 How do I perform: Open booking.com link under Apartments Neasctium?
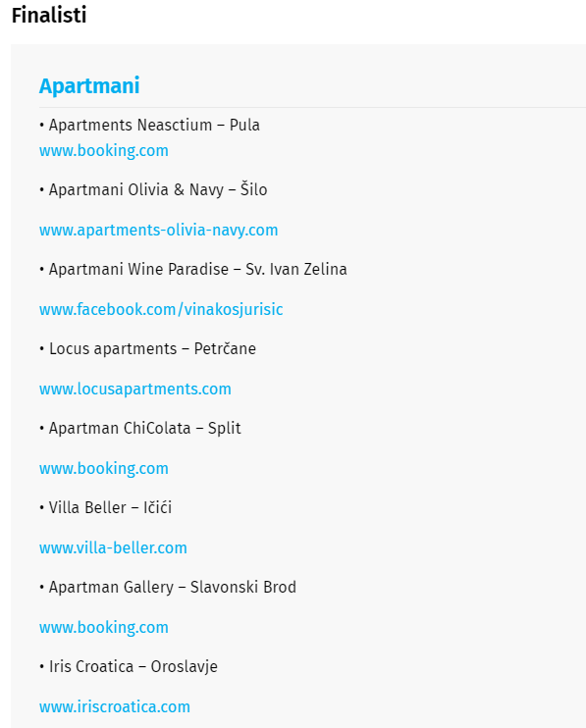click(x=103, y=151)
